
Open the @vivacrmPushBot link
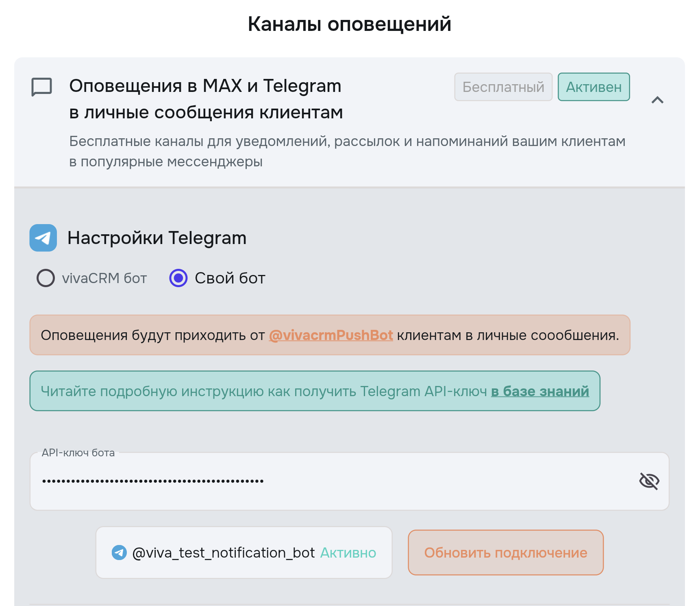click(331, 335)
